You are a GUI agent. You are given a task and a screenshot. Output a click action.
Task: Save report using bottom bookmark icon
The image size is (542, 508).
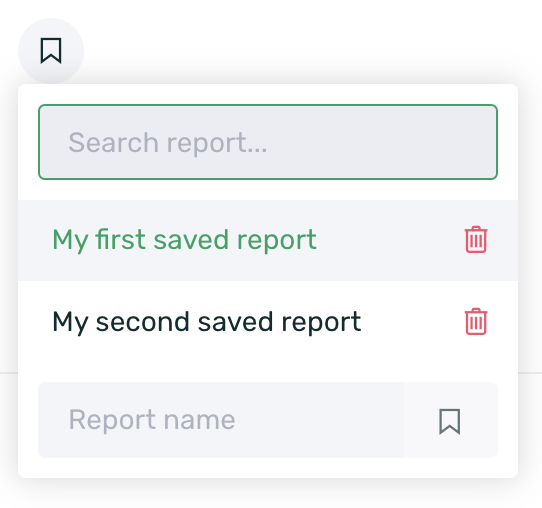tap(450, 421)
